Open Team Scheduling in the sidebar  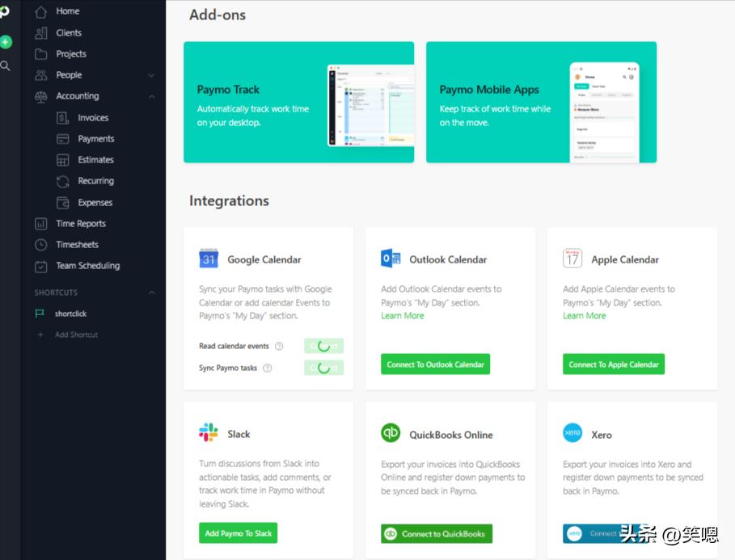pyautogui.click(x=87, y=266)
